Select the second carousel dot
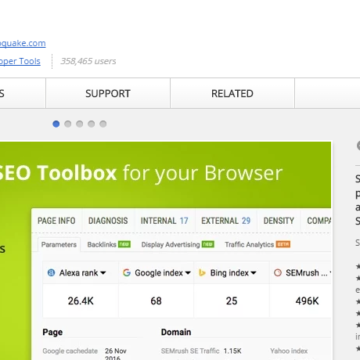 68,124
